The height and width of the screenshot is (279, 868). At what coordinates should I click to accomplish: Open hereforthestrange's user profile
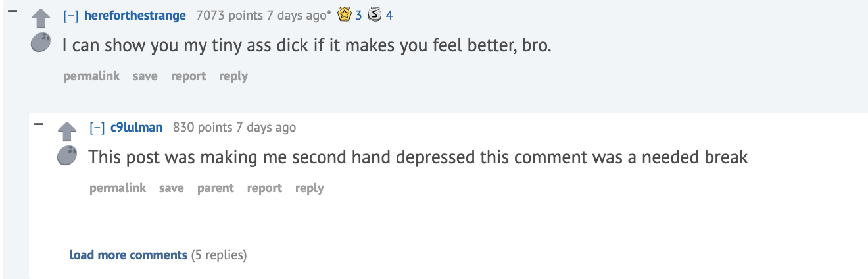click(135, 15)
